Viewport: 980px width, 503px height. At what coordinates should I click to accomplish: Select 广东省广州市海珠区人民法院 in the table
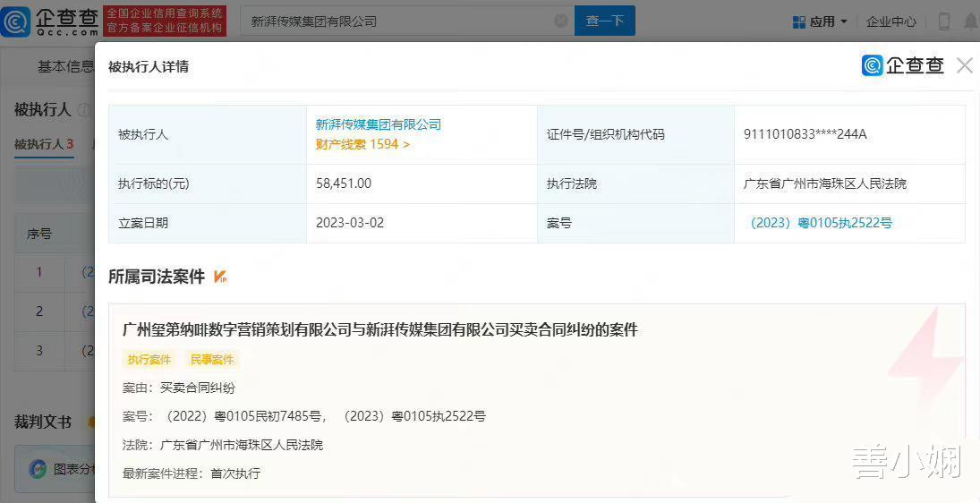825,183
